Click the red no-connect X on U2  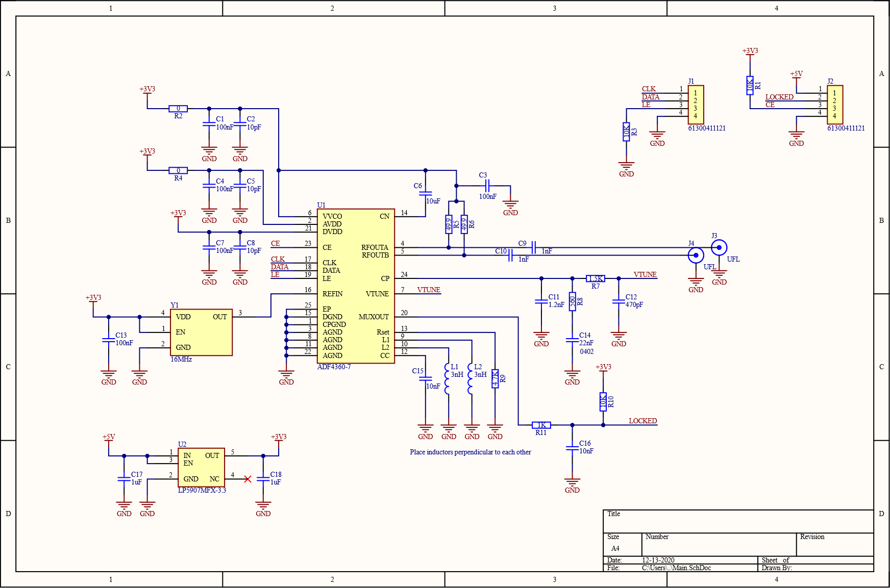click(x=248, y=479)
